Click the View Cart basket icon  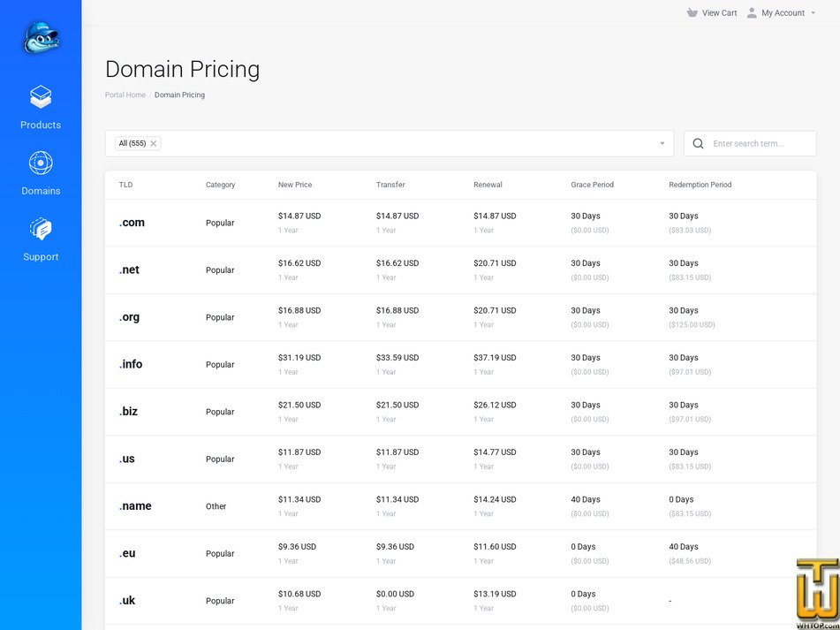pos(692,13)
